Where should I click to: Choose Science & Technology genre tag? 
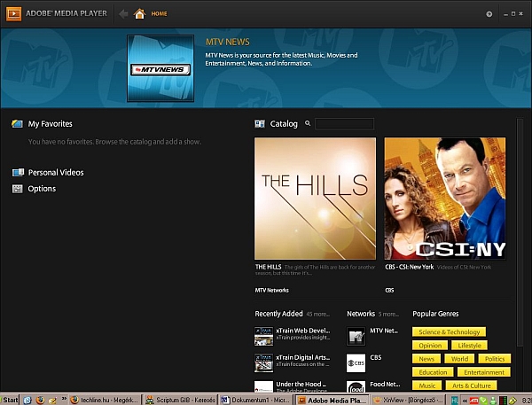coord(449,331)
